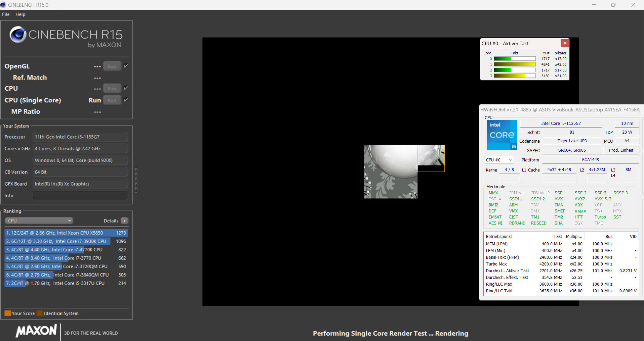Toggle the OpenGL test checkbox

click(126, 66)
